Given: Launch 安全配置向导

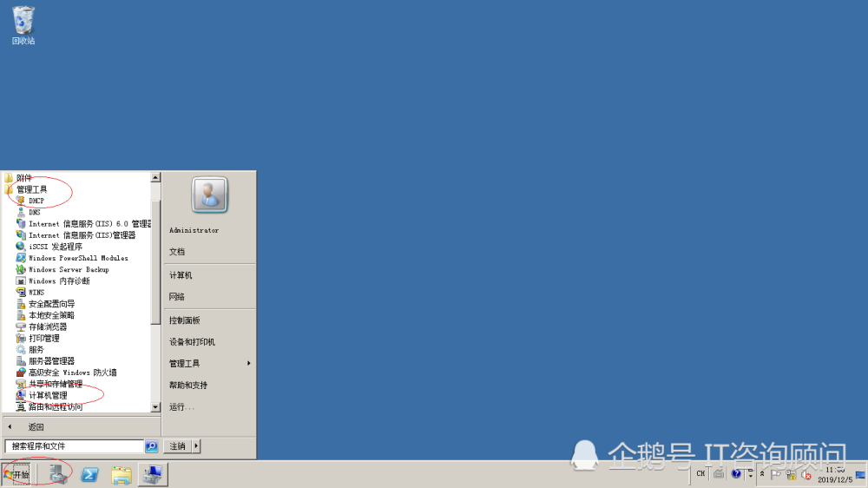Looking at the screenshot, I should (x=45, y=304).
